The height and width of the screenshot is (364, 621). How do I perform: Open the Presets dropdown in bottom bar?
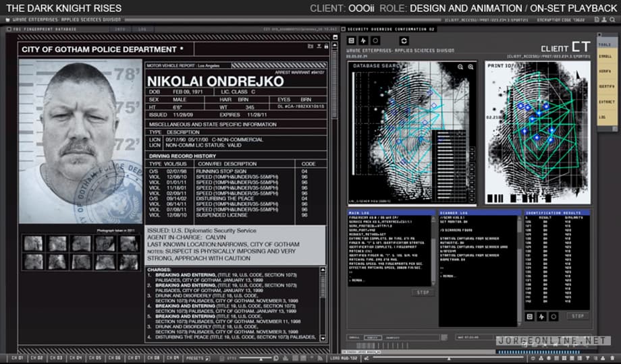click(x=196, y=357)
